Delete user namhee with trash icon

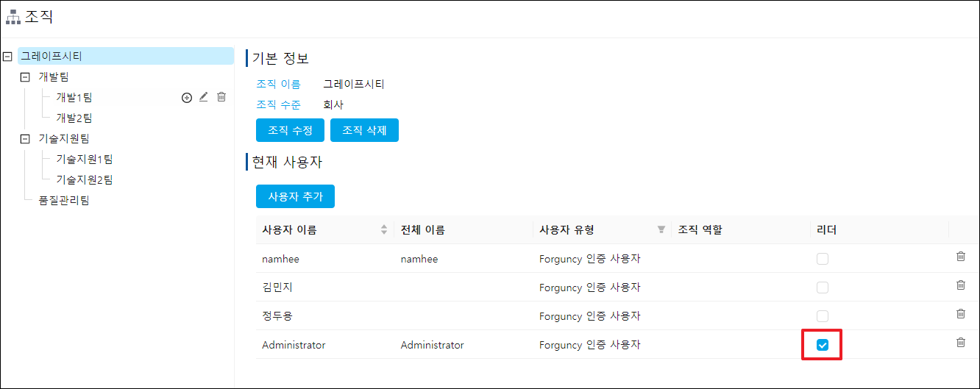(x=960, y=257)
